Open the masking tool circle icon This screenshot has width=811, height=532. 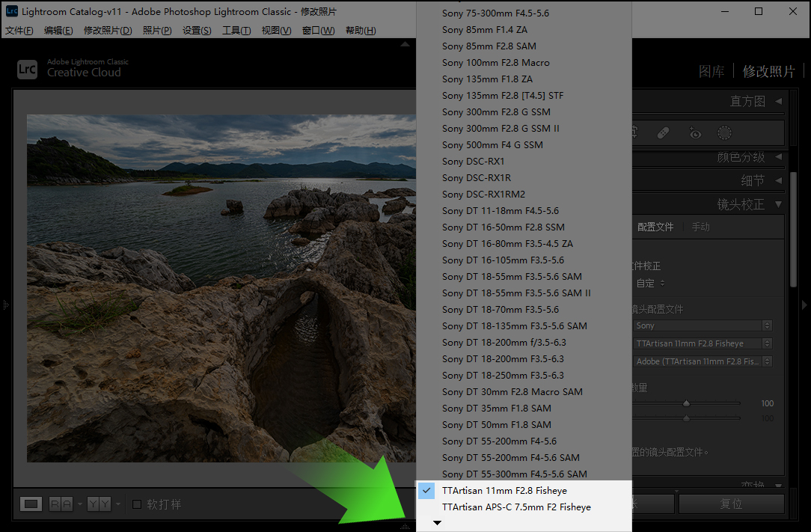(x=724, y=133)
